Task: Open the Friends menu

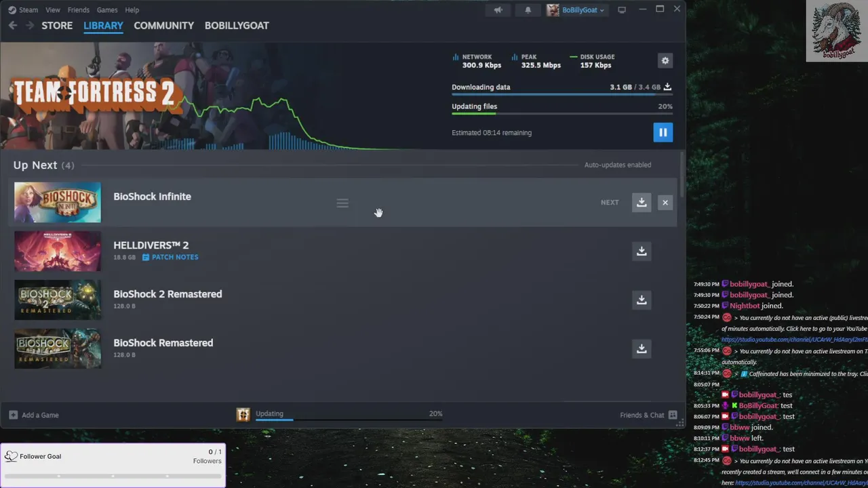Action: (79, 10)
